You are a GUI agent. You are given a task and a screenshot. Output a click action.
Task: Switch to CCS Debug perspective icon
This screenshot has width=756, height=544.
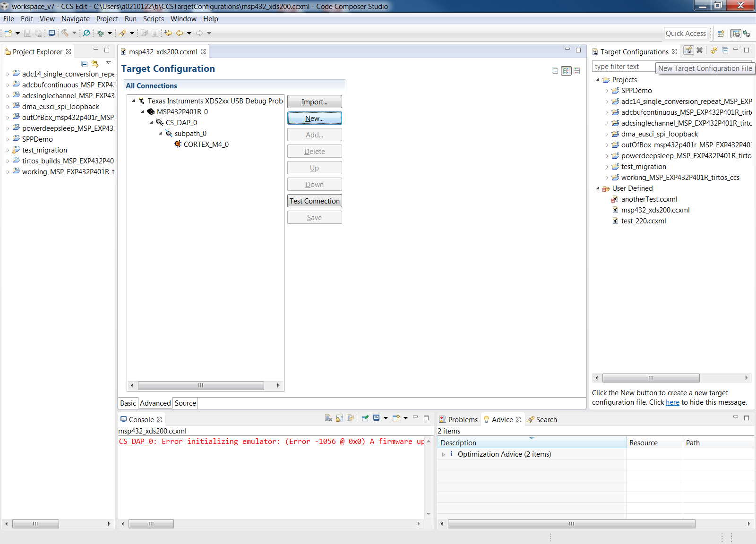(x=747, y=34)
